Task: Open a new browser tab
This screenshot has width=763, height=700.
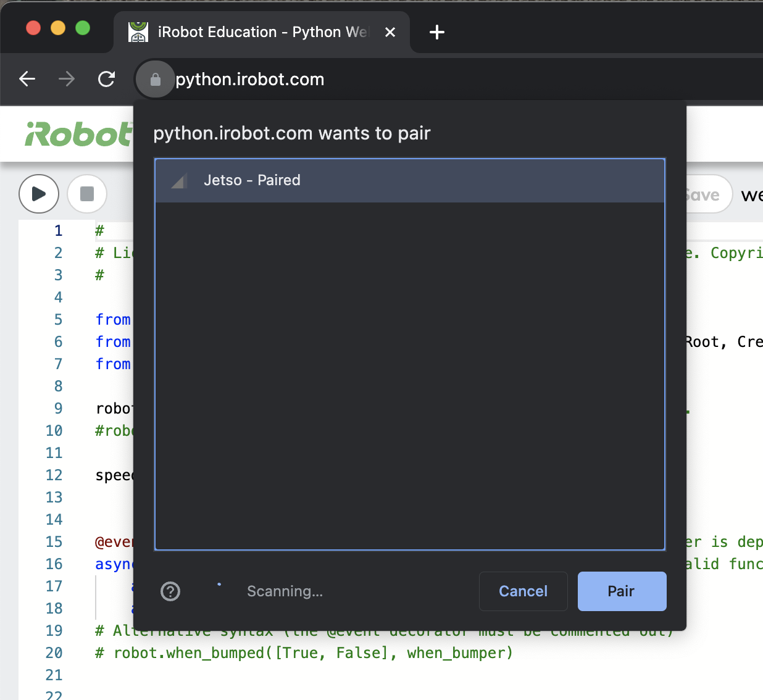Action: [x=437, y=32]
